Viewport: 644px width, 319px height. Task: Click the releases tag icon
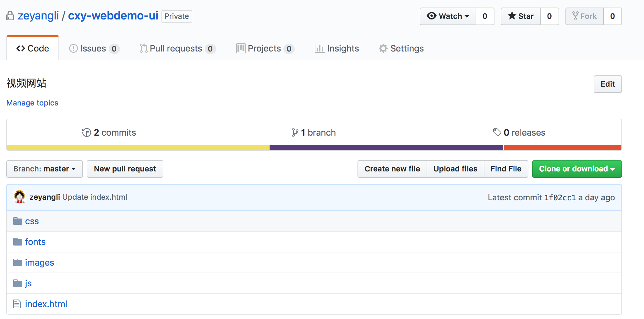click(497, 132)
